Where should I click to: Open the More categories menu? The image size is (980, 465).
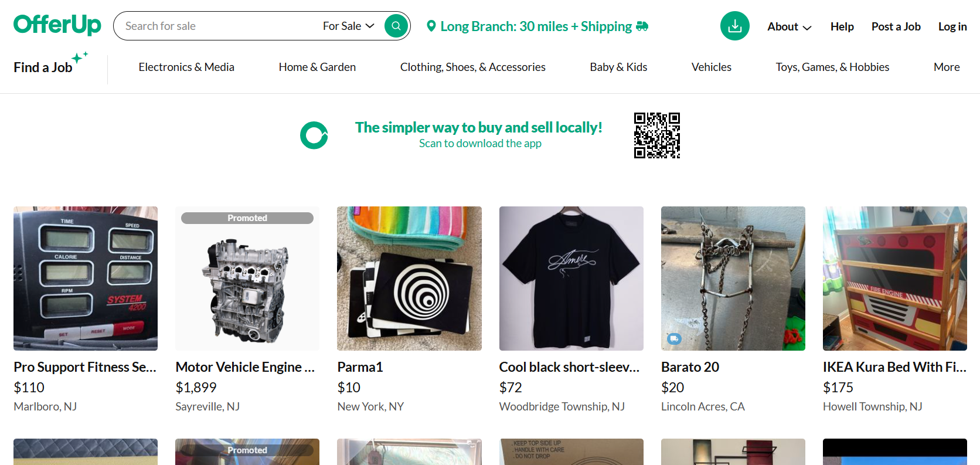[946, 67]
